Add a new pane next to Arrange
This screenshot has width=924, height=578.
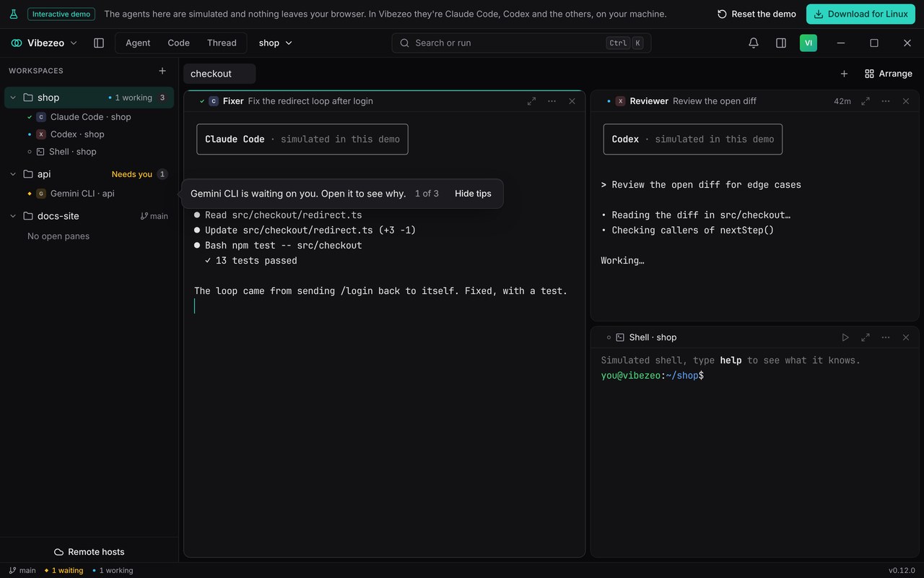(844, 74)
